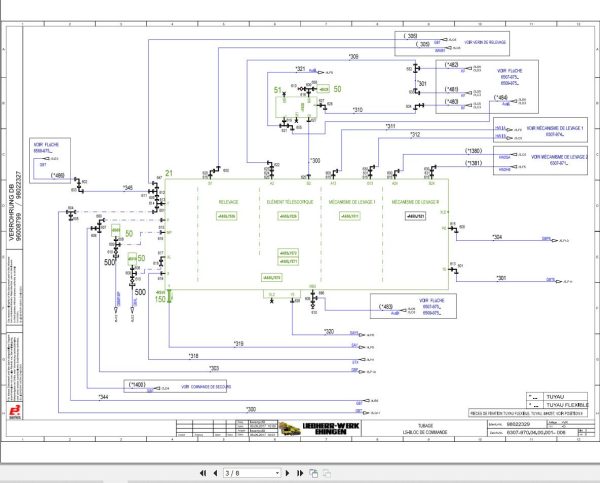Click the green position number 21

[169, 173]
